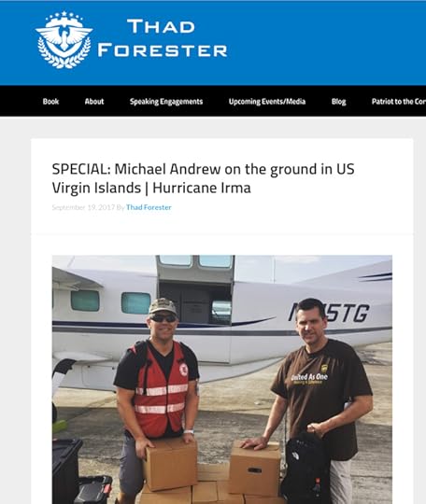Click the leftmost green airplane window
This screenshot has height=504, width=426.
85,301
